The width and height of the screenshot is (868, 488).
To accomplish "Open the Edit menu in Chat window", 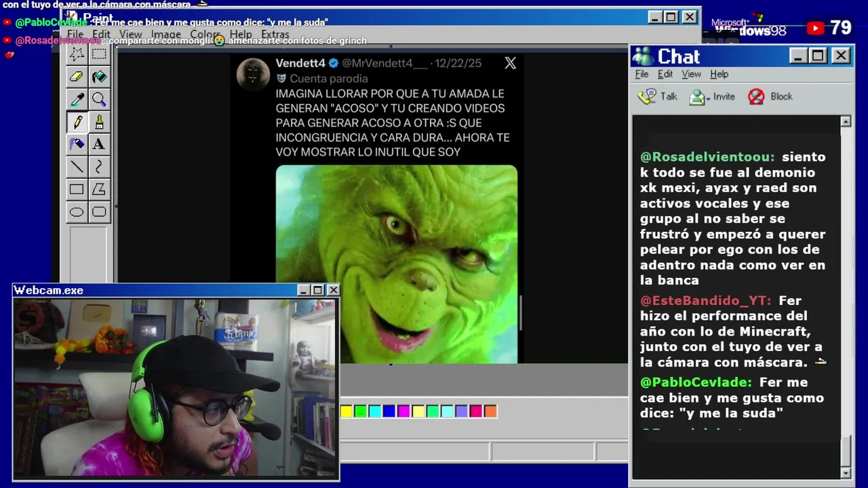I will (665, 75).
